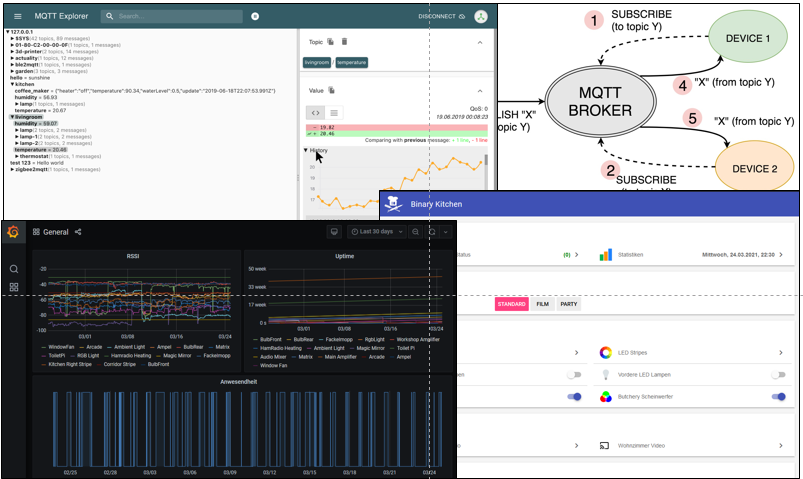Open the Wohnzimmer Video row chevron
The image size is (803, 479).
(x=780, y=446)
